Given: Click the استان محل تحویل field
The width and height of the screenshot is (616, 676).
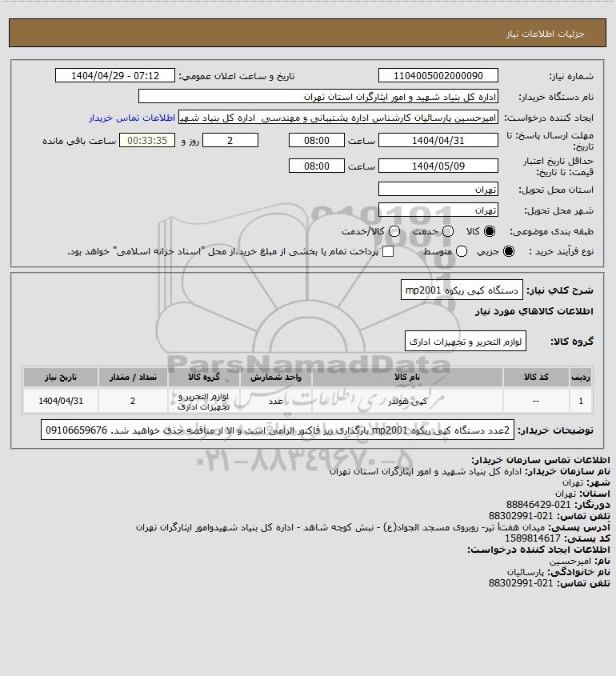Looking at the screenshot, I should click(438, 190).
